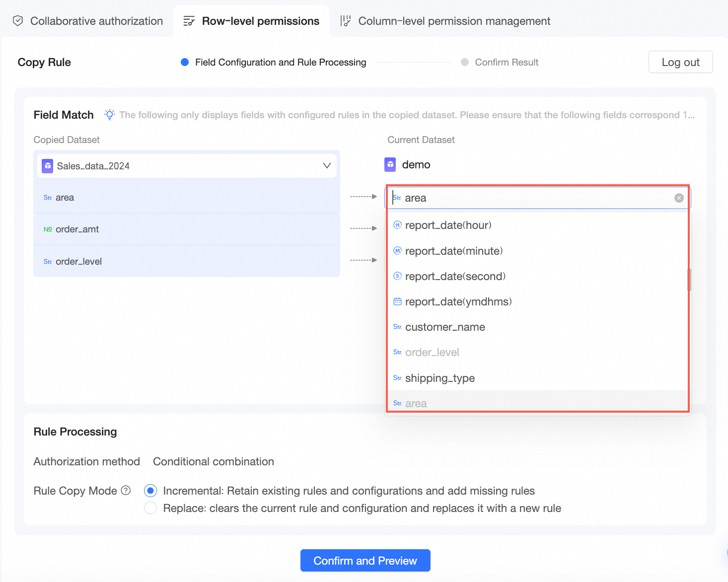This screenshot has height=582, width=728.
Task: Select the Replace rule copy mode
Action: [x=150, y=508]
